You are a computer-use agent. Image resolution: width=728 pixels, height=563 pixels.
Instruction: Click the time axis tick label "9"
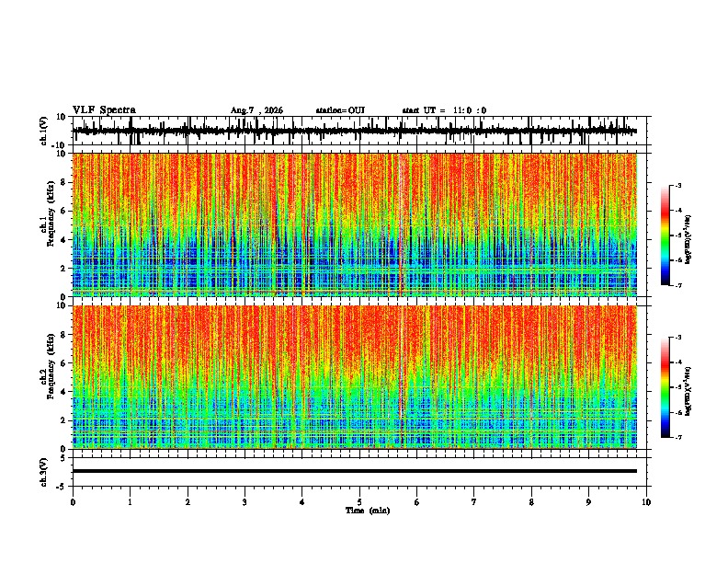tap(588, 502)
